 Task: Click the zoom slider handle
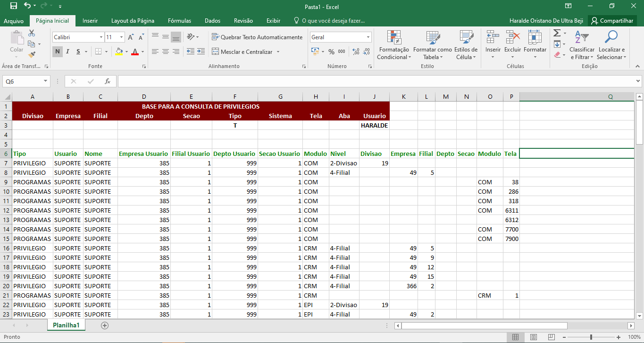click(591, 337)
